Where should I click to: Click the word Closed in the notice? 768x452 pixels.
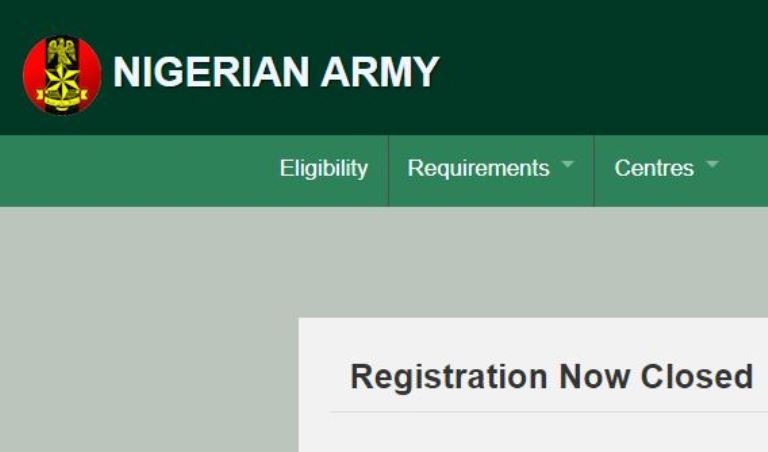[696, 377]
